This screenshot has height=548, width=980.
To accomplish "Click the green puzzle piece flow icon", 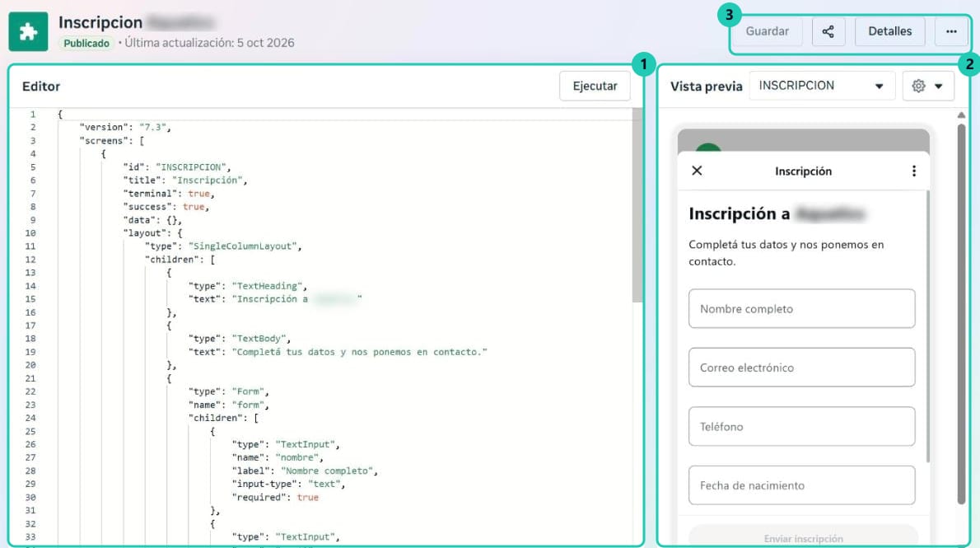I will tap(28, 31).
